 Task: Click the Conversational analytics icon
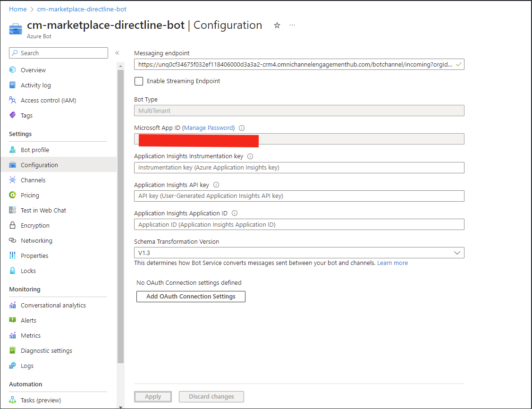pyautogui.click(x=13, y=305)
